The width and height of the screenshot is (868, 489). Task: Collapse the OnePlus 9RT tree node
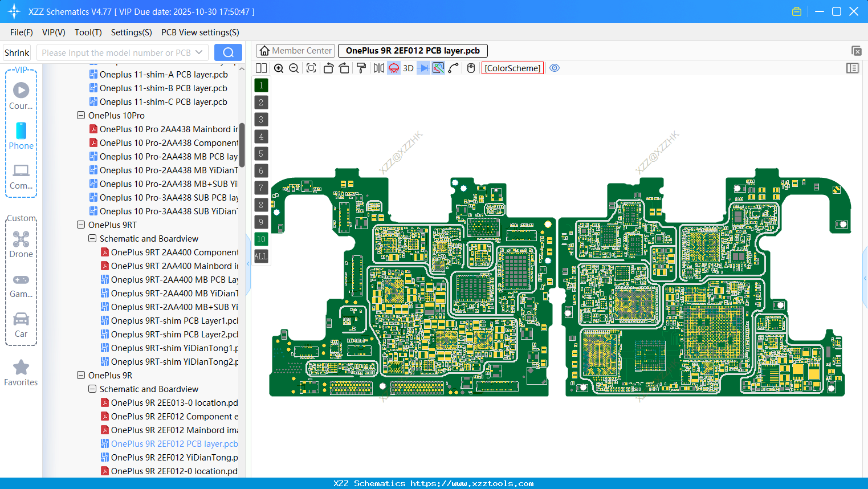(x=80, y=225)
